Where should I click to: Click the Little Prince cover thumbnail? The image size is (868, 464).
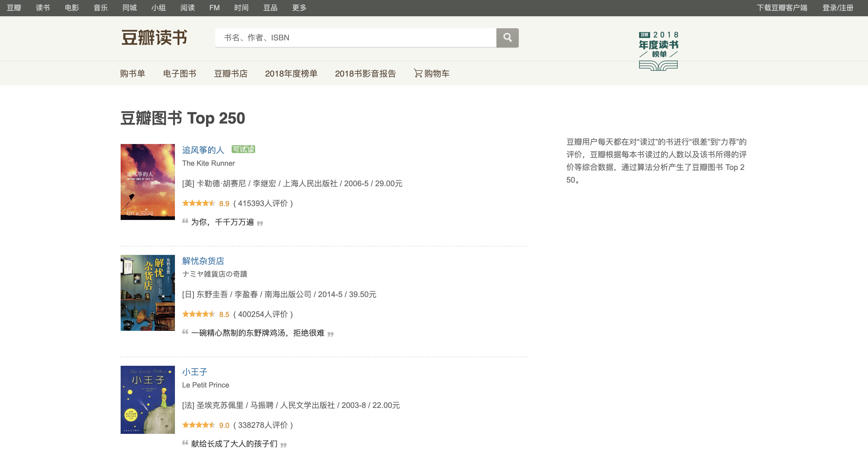click(x=147, y=399)
